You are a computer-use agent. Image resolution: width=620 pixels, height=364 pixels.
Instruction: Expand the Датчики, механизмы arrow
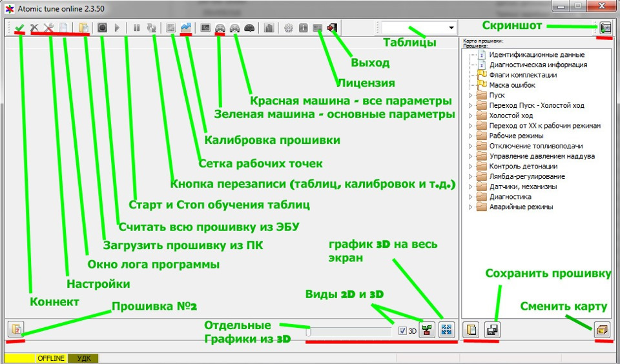pos(470,187)
